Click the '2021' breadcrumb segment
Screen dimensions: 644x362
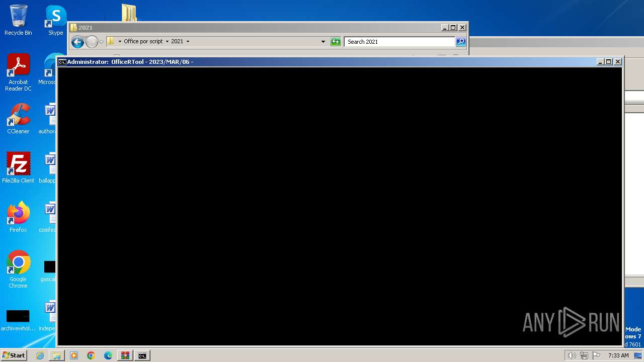click(177, 41)
